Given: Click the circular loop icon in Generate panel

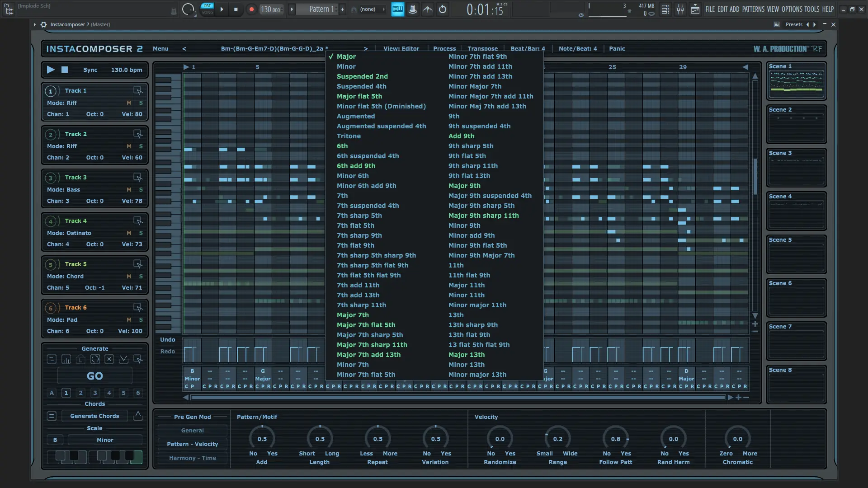Looking at the screenshot, I should point(95,359).
